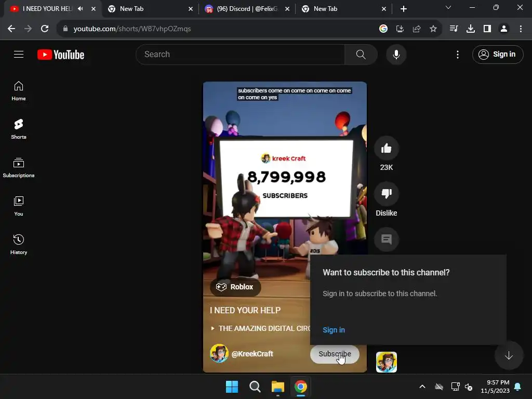The height and width of the screenshot is (399, 532).
Task: Click Chrome icon in taskbar
Action: tap(300, 387)
